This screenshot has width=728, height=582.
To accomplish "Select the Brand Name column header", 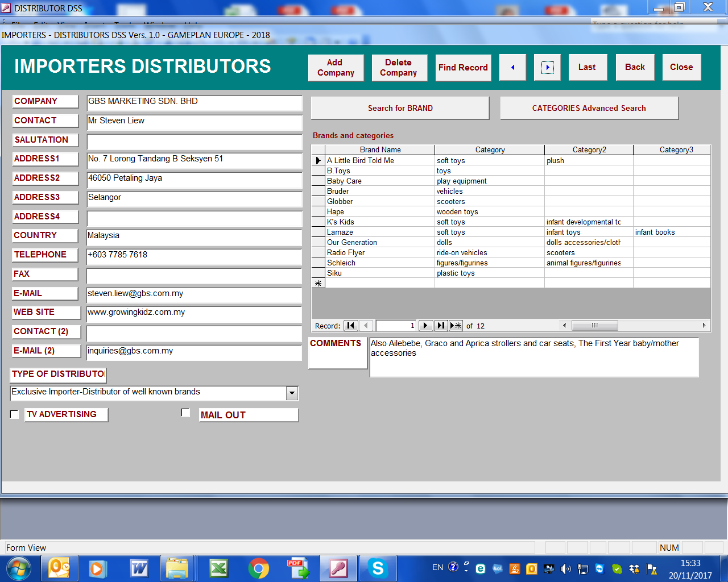I will tap(380, 149).
